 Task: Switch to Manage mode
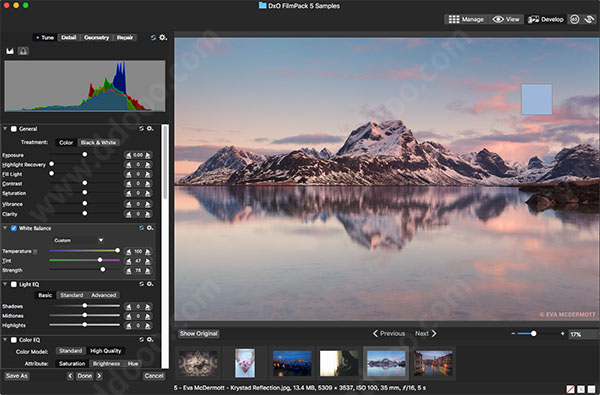466,19
